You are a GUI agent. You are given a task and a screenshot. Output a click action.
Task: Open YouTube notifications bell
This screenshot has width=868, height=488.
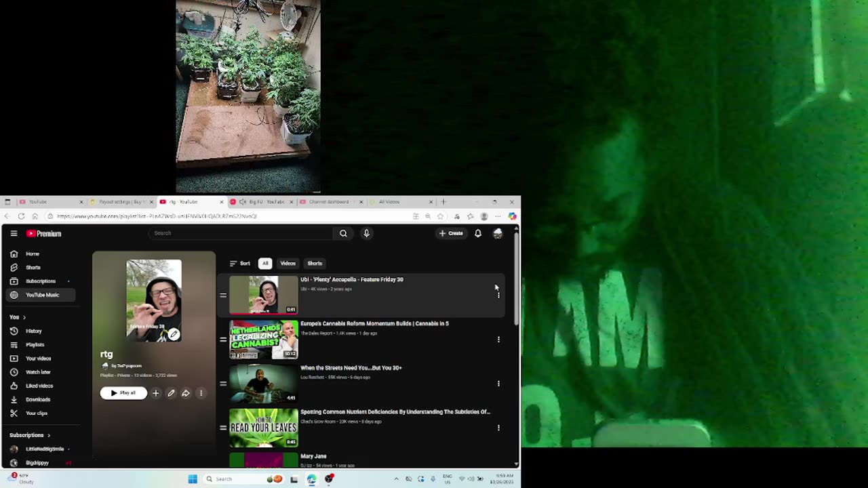(x=478, y=233)
